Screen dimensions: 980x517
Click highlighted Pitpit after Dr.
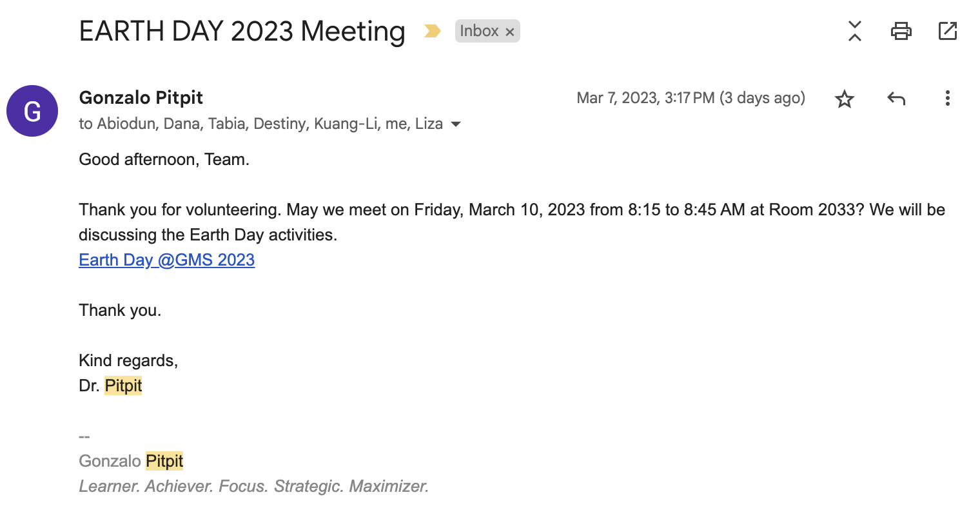123,385
